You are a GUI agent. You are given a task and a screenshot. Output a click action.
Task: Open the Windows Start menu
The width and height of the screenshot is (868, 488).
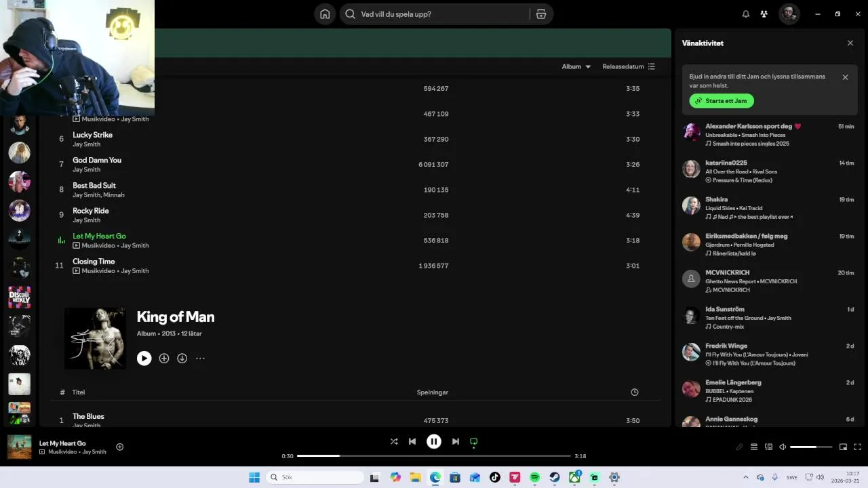coord(254,477)
